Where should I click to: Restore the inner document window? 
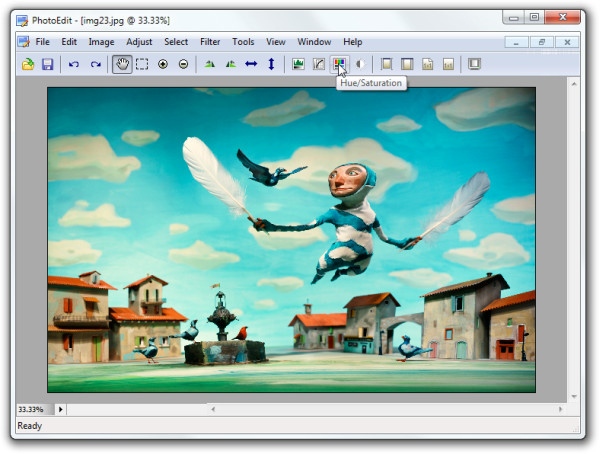tap(541, 42)
